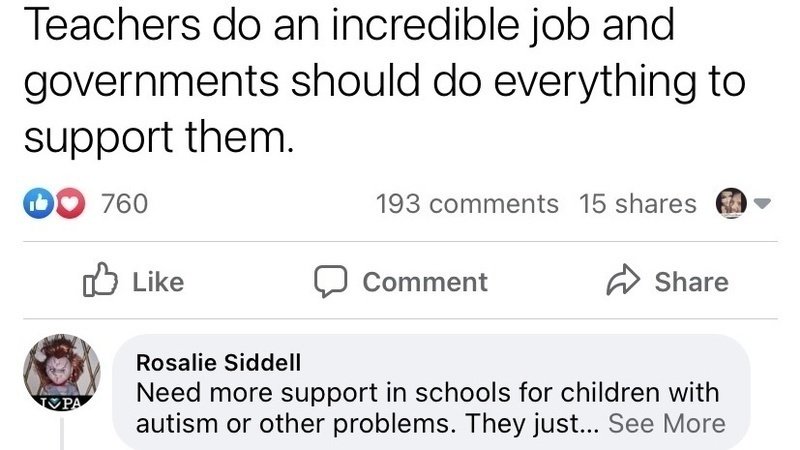Open the 15 shares link
This screenshot has height=450, width=800.
click(x=637, y=204)
